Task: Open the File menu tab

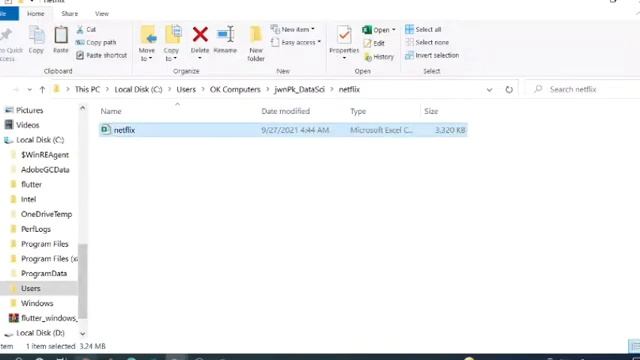Action: 8,13
